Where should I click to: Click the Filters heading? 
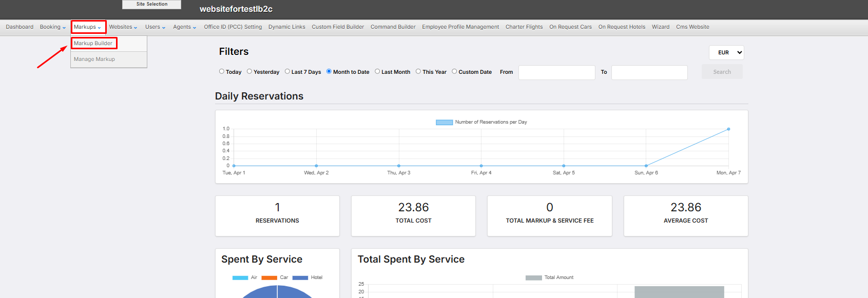[234, 52]
